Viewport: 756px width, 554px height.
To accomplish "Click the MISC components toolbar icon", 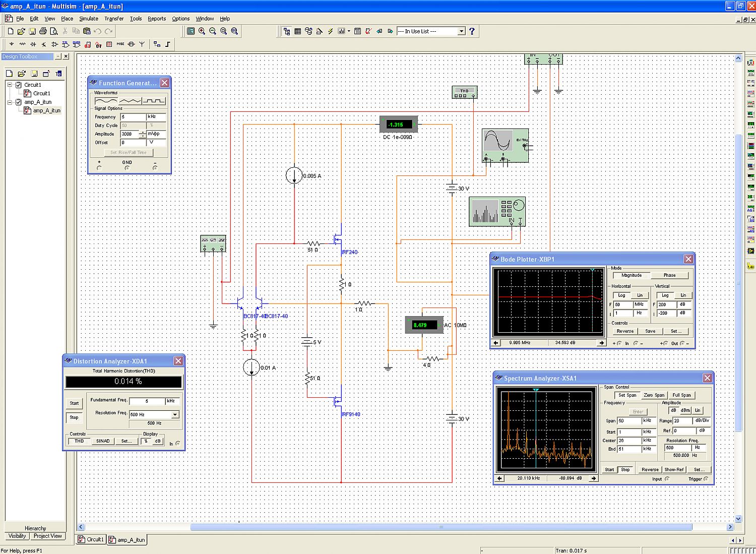I will click(120, 44).
